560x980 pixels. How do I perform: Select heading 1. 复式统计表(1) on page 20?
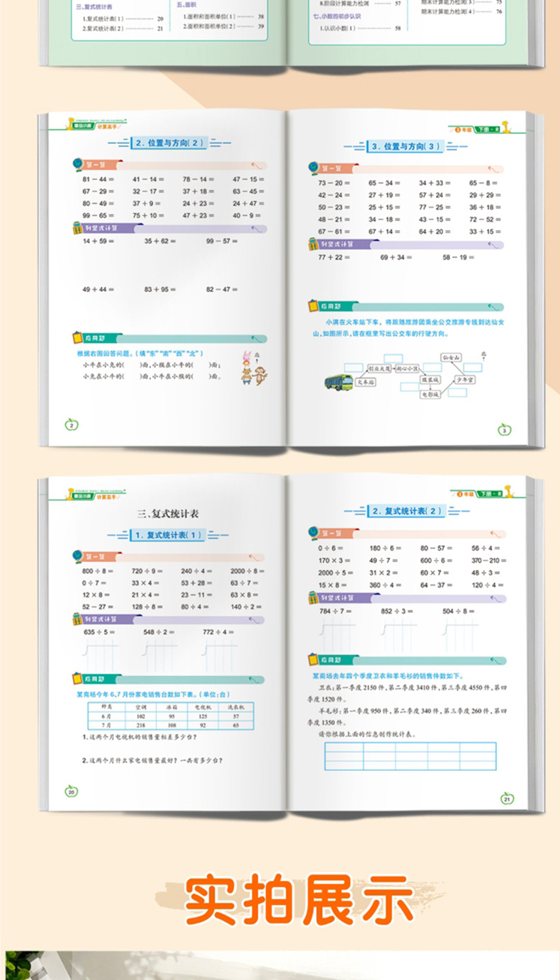pyautogui.click(x=168, y=536)
